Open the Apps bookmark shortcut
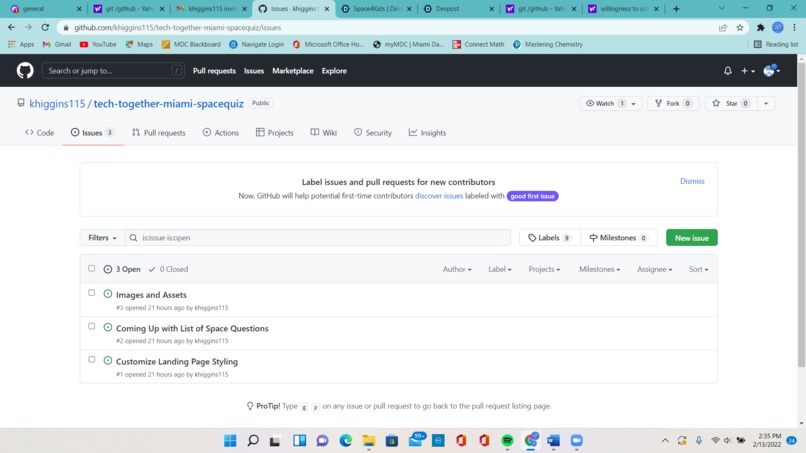The width and height of the screenshot is (806, 453). click(x=21, y=44)
